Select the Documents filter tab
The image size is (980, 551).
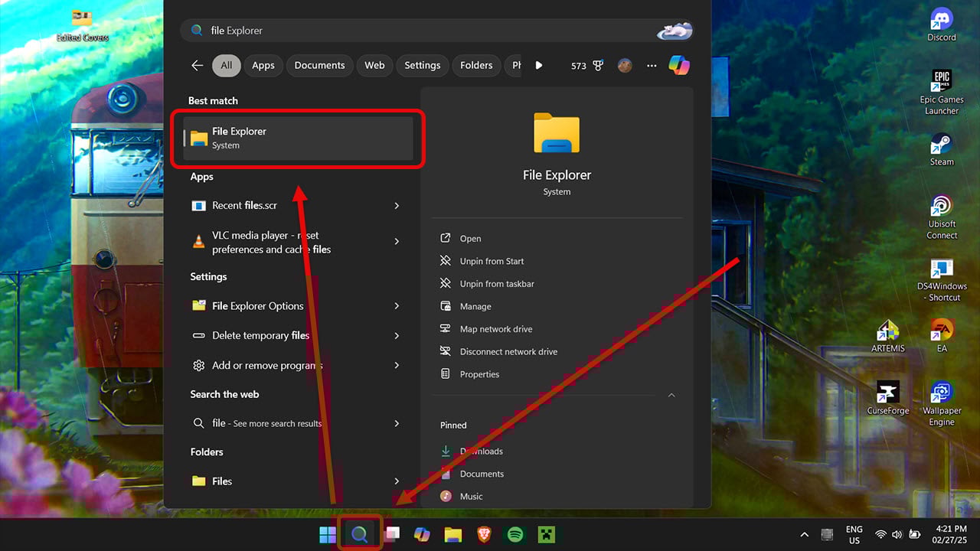[319, 66]
